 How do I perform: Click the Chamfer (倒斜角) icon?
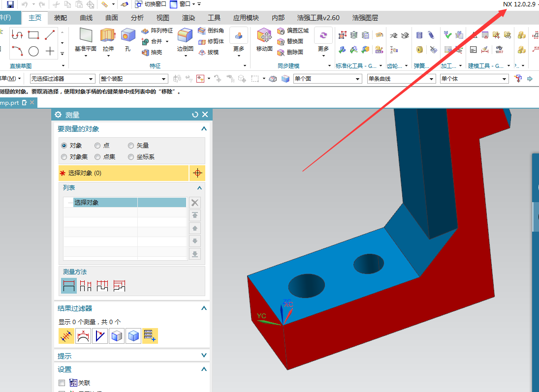[202, 30]
